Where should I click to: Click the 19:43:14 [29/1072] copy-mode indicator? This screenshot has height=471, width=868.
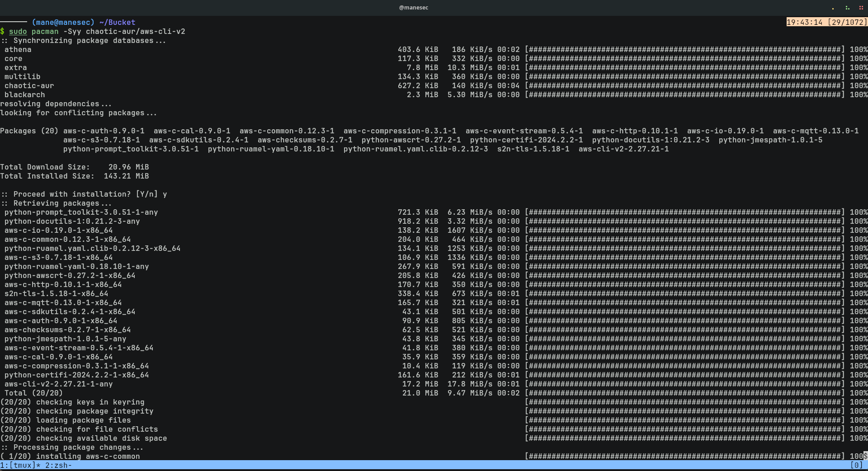[827, 22]
